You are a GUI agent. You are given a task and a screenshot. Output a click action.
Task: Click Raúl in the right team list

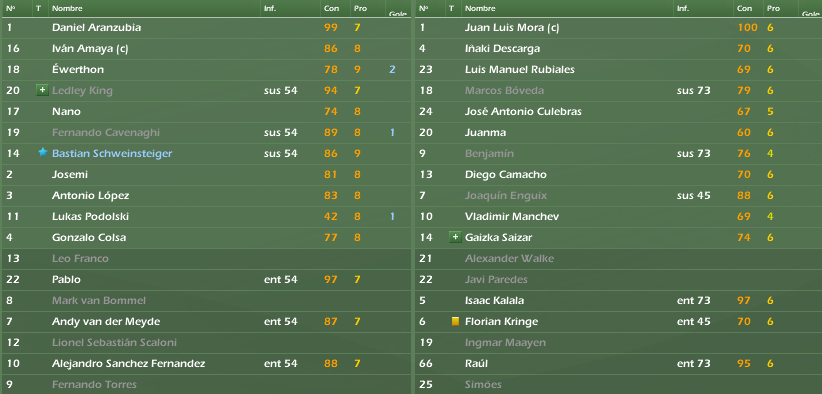(x=477, y=363)
